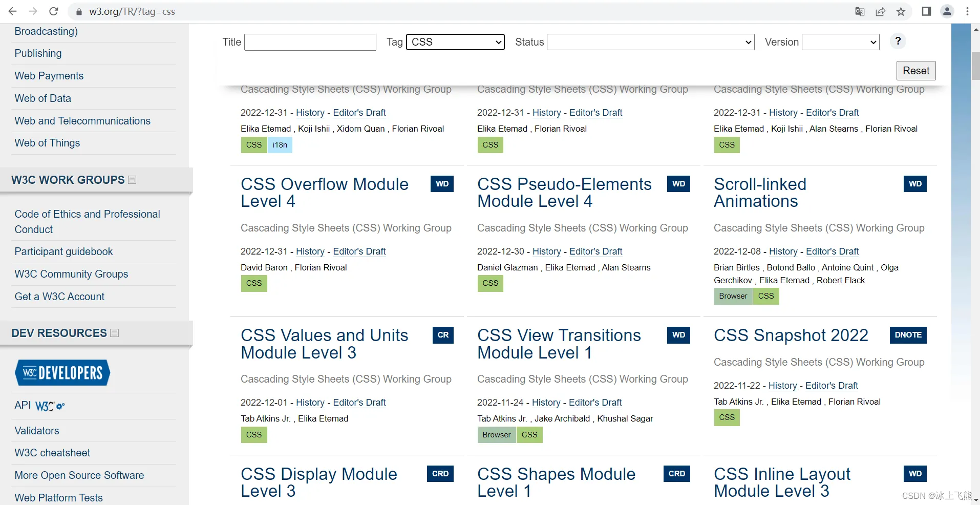This screenshot has height=505, width=980.
Task: Click the browser back arrow
Action: [x=13, y=11]
